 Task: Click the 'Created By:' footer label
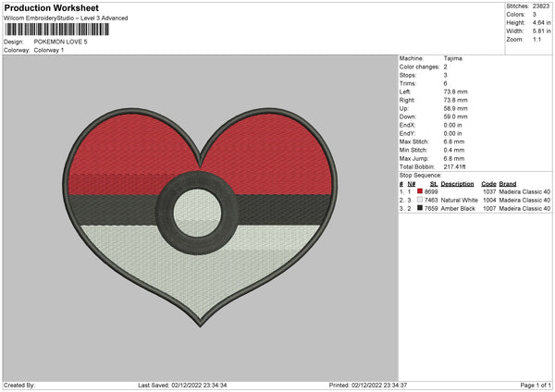pyautogui.click(x=19, y=386)
